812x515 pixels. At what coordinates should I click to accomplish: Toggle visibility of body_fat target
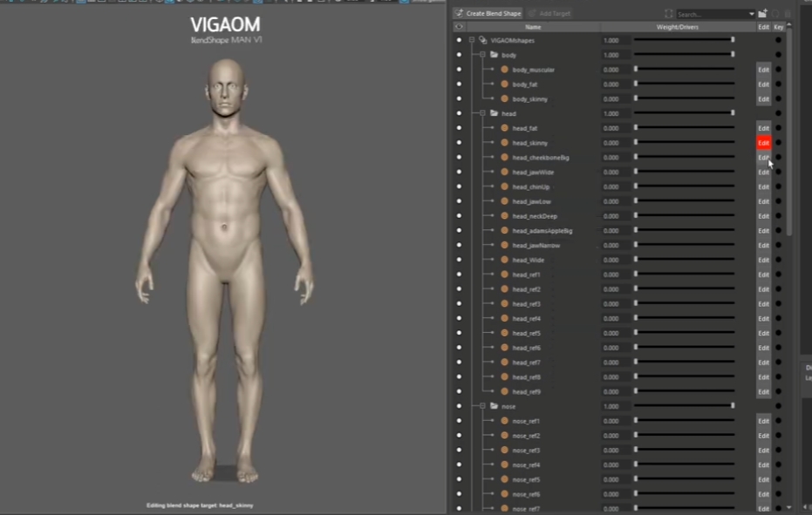tap(459, 84)
